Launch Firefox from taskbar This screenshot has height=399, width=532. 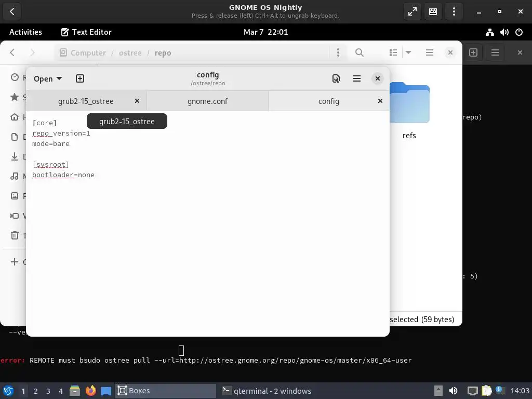click(x=90, y=391)
